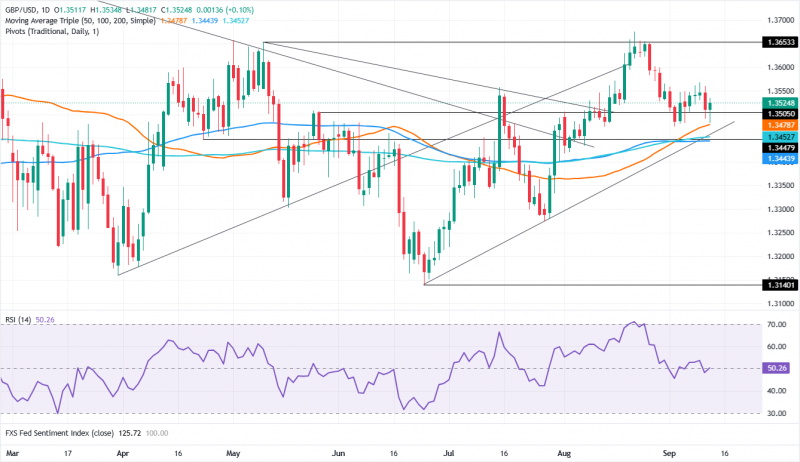Click the GBP/USD symbol title
Image resolution: width=800 pixels, height=462 pixels.
coord(21,10)
